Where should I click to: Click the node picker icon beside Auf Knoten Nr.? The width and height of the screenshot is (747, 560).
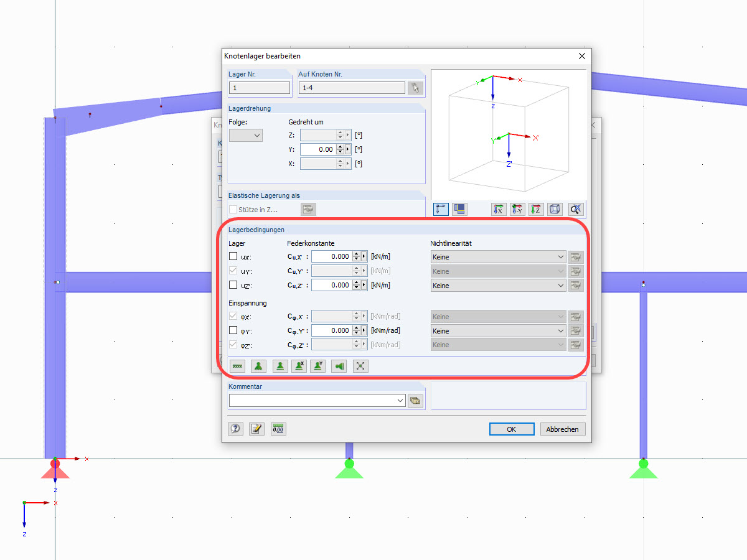click(415, 88)
